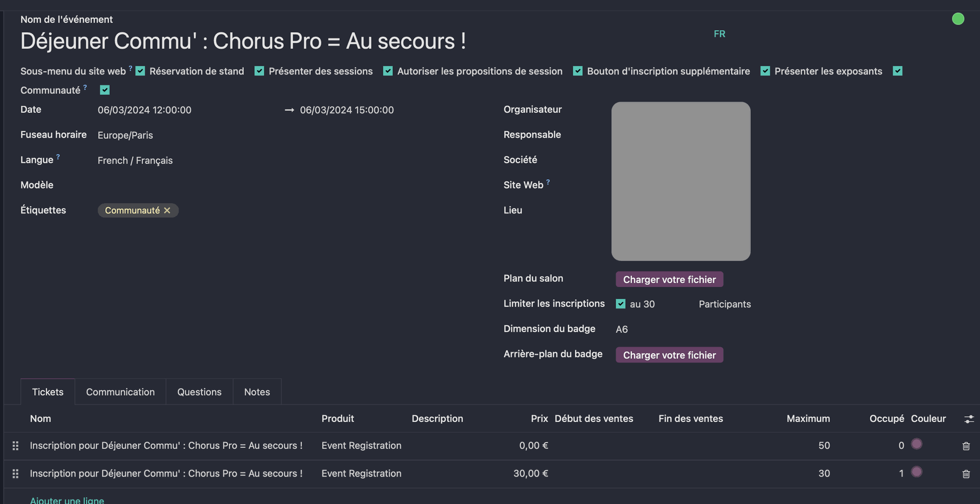The height and width of the screenshot is (504, 980).
Task: Show help tooltip for Site Web field
Action: coord(548,182)
